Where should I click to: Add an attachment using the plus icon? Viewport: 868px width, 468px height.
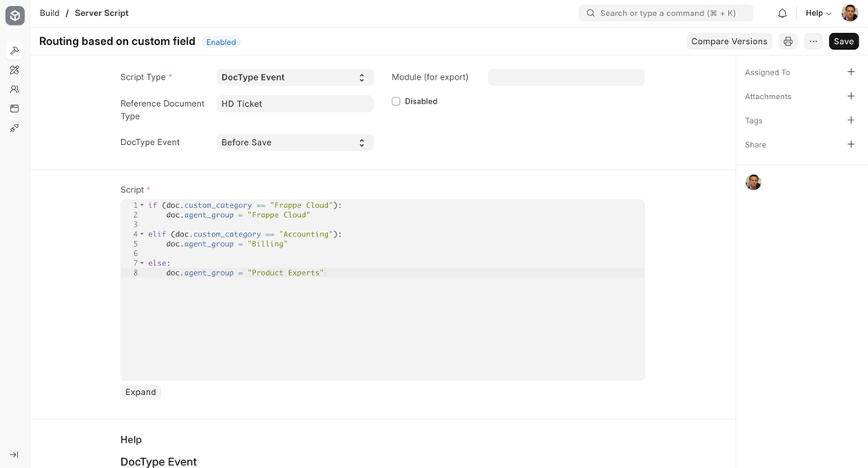click(x=851, y=97)
